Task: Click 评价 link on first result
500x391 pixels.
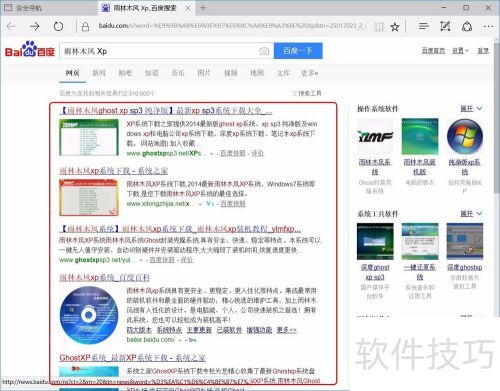Action: coord(257,153)
